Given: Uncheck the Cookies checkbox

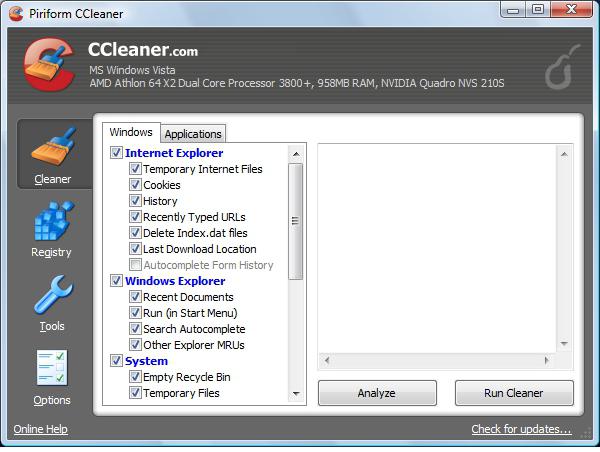Looking at the screenshot, I should coord(135,185).
